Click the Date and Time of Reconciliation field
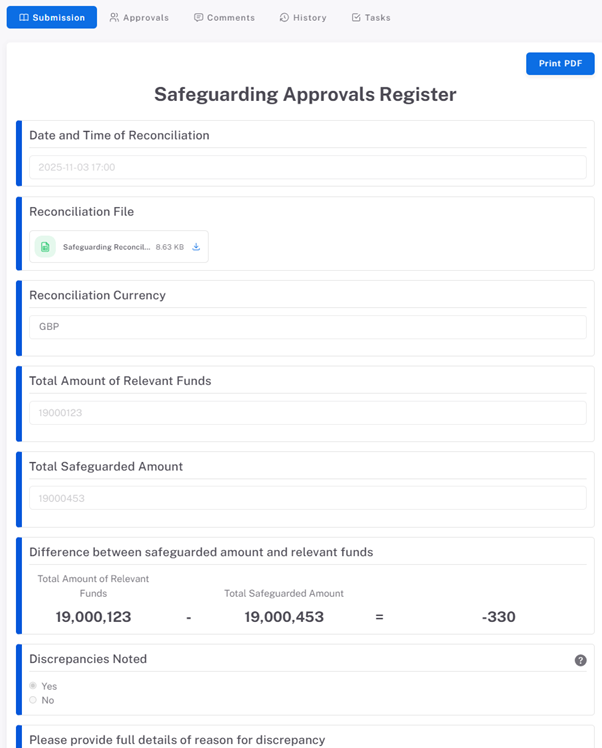 pyautogui.click(x=307, y=167)
